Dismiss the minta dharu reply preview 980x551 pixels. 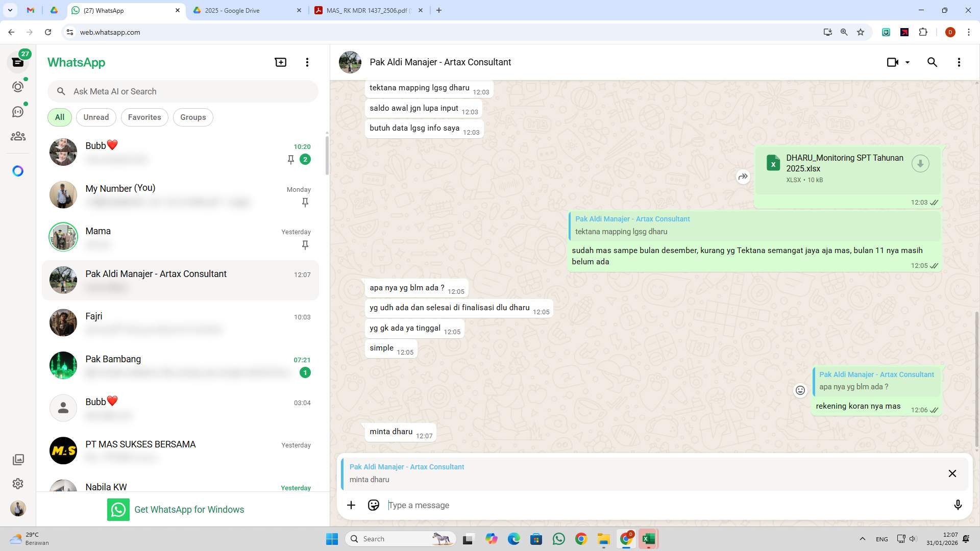point(952,473)
